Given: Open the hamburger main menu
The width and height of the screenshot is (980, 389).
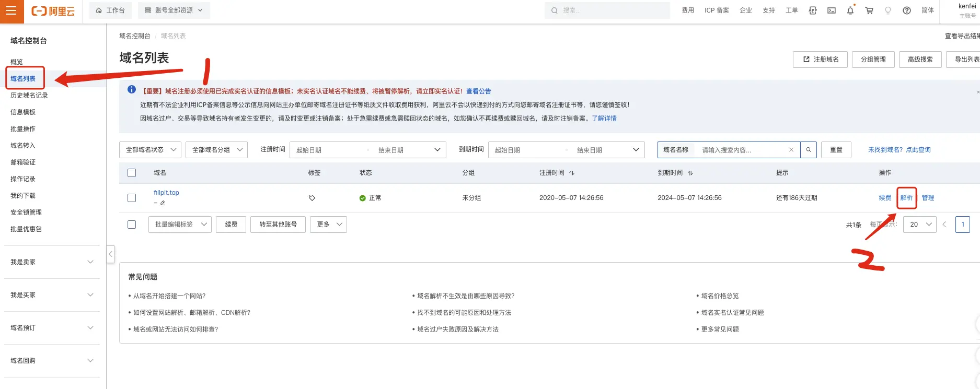Looking at the screenshot, I should tap(11, 11).
